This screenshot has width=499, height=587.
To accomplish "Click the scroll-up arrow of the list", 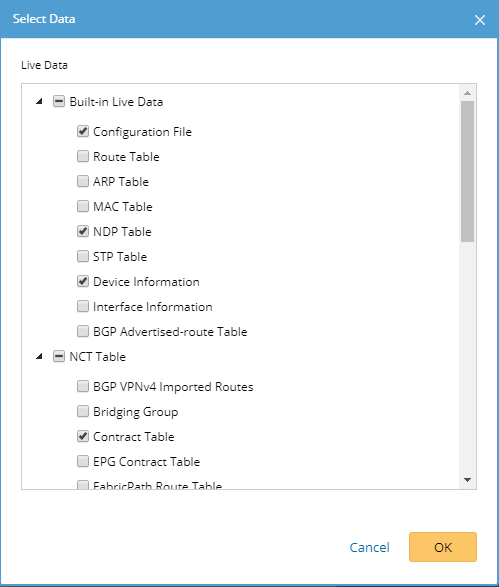I will pos(467,93).
